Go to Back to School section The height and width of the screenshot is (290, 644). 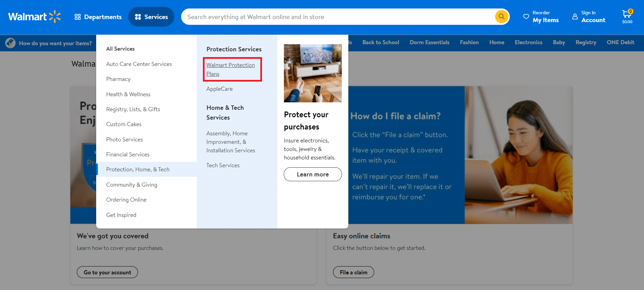[381, 42]
